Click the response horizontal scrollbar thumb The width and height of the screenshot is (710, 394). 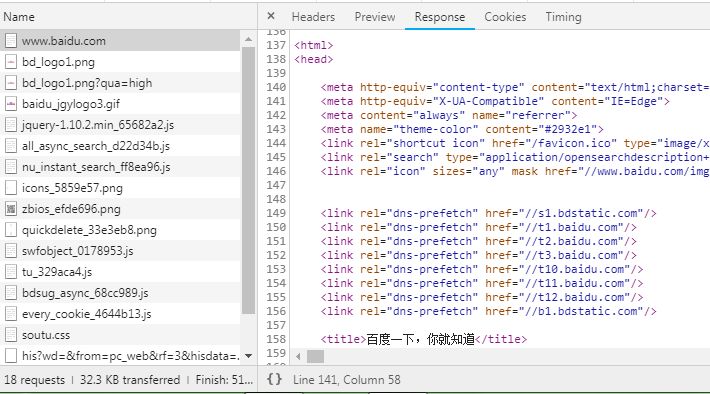point(315,356)
